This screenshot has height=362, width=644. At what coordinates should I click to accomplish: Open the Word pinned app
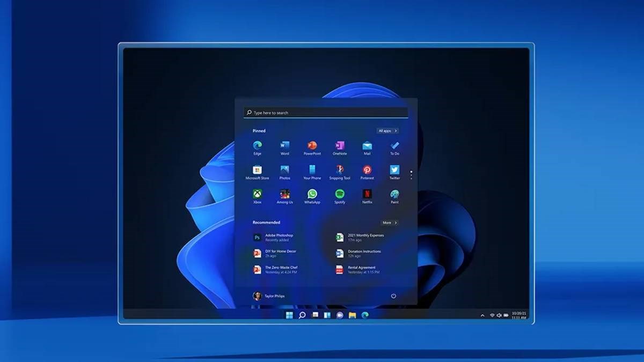click(285, 147)
